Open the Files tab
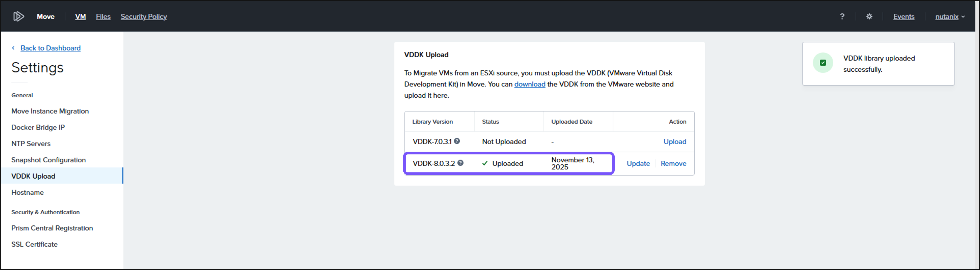 (x=103, y=16)
